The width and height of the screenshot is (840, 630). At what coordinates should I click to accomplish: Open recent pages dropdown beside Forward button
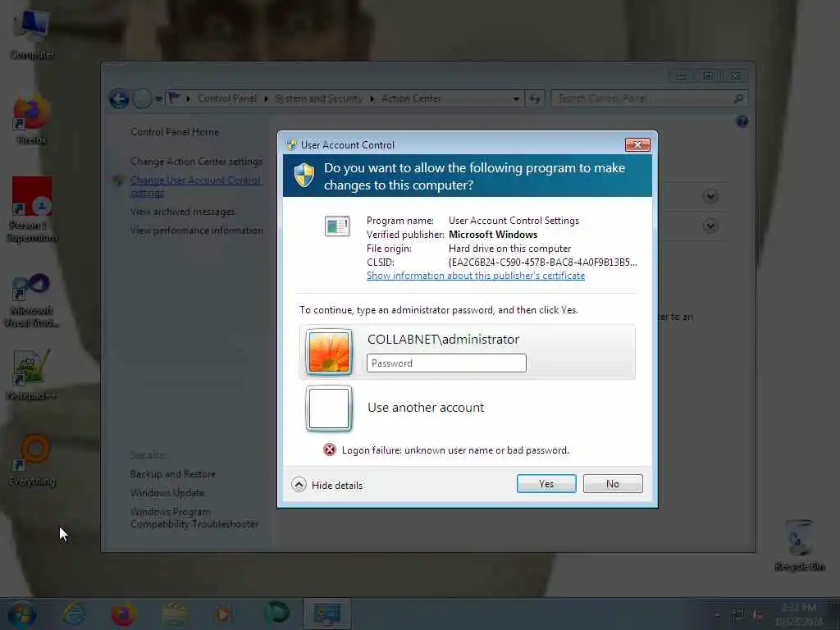pos(158,99)
